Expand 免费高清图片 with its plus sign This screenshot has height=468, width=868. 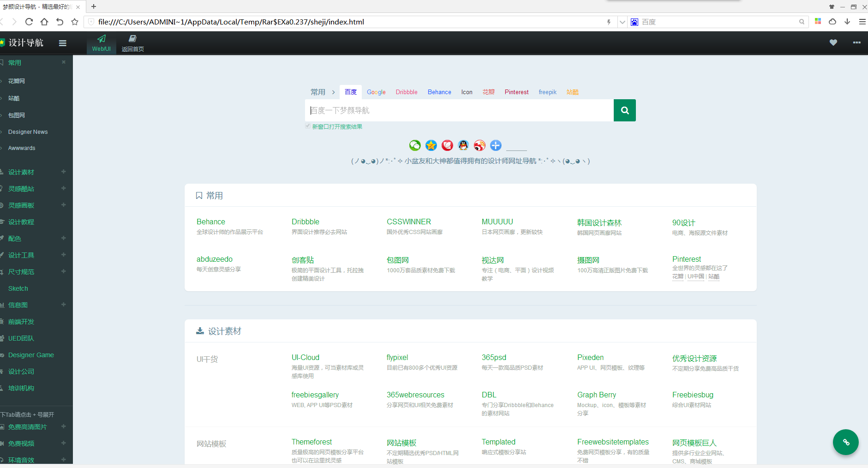click(x=64, y=426)
